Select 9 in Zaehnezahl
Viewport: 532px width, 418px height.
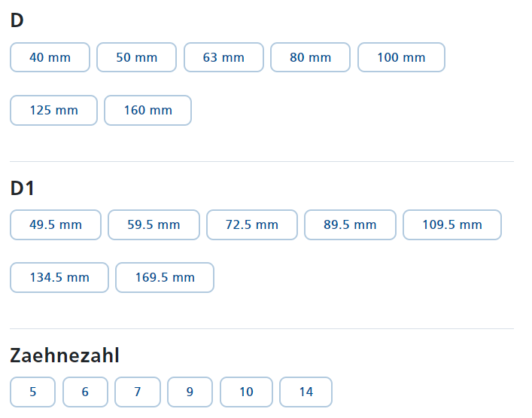point(190,392)
